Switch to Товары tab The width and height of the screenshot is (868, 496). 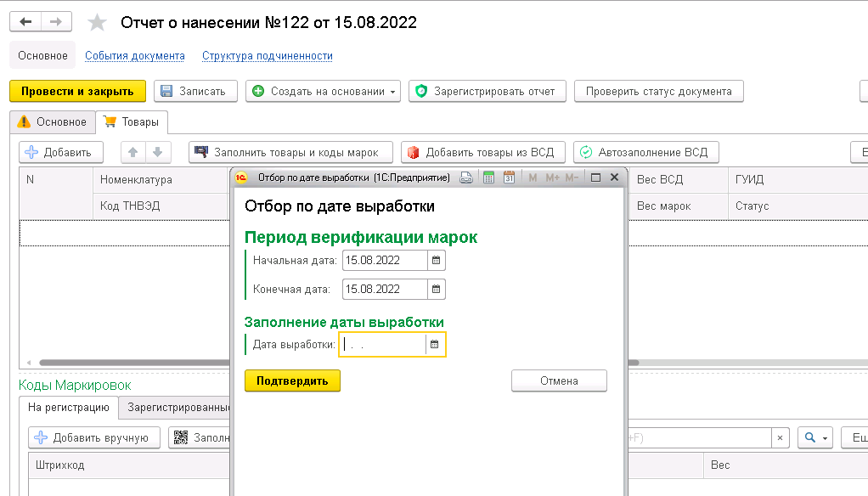[x=132, y=121]
